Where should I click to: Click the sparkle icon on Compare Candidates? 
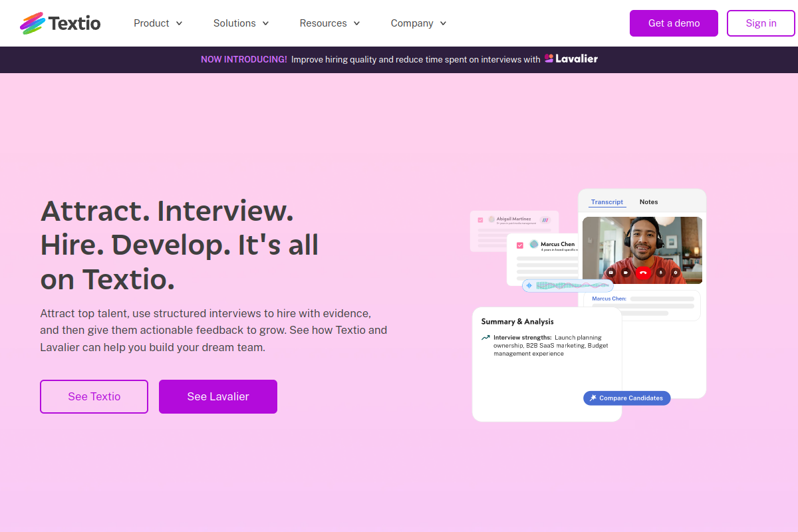pyautogui.click(x=593, y=398)
